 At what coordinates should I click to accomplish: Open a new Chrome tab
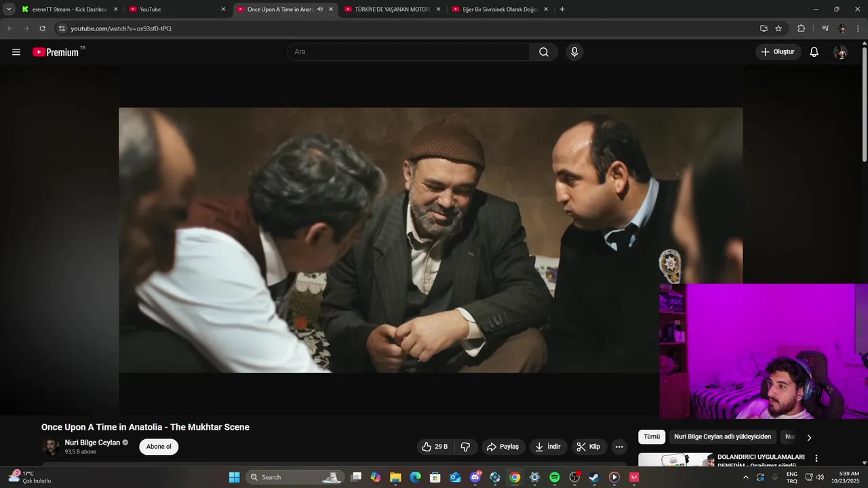562,9
